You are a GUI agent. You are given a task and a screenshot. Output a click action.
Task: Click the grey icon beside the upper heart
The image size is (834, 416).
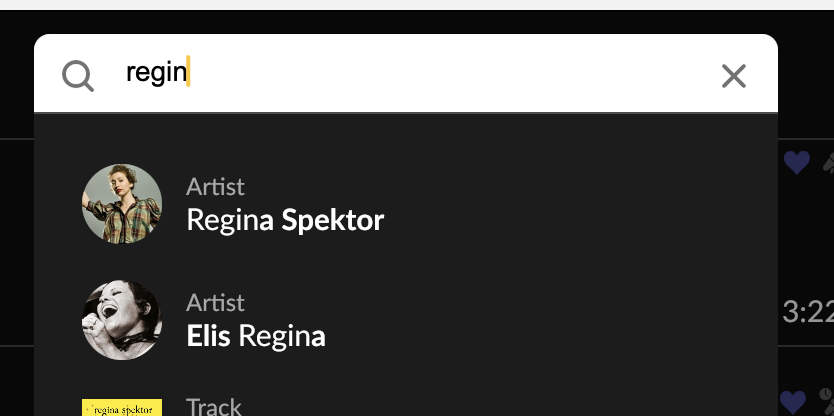coord(829,163)
